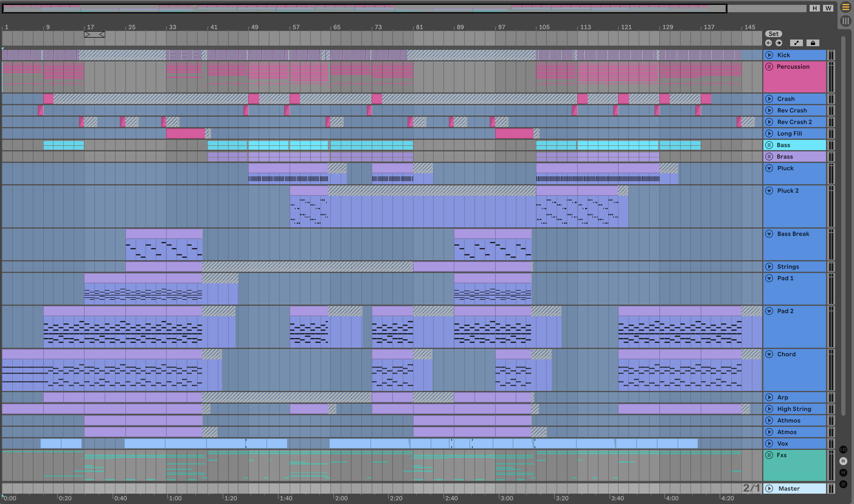Fold the Bass Break track
Viewport: 854px width, 504px height.
pos(769,234)
